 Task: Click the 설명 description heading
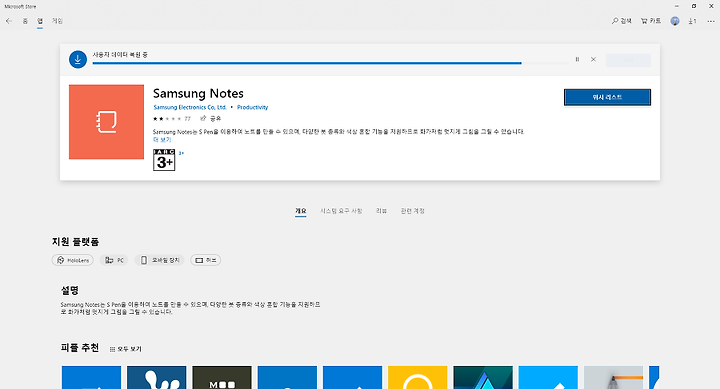(x=70, y=290)
